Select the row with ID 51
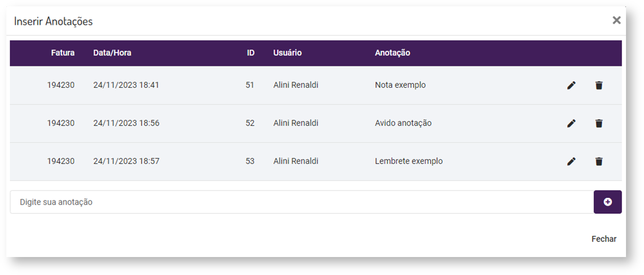Viewport: 644px width, 275px height. point(250,85)
